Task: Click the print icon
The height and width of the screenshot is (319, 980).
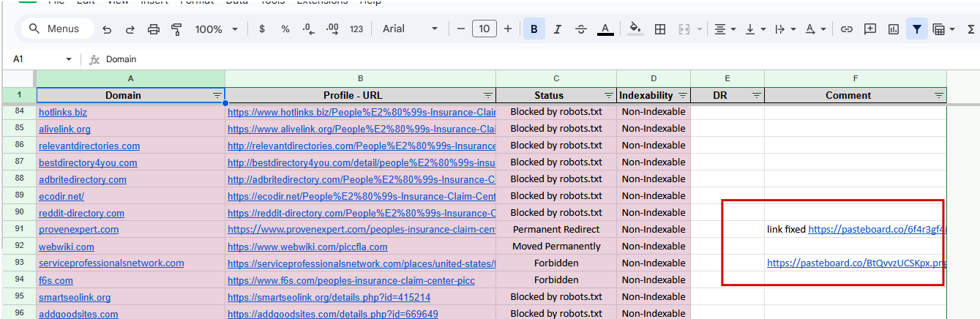Action: [x=153, y=29]
